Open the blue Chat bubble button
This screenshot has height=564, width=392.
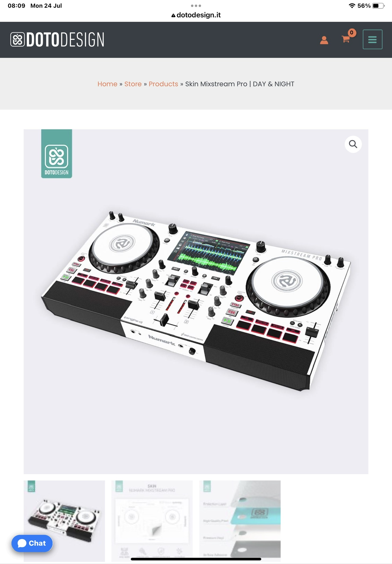click(x=32, y=543)
